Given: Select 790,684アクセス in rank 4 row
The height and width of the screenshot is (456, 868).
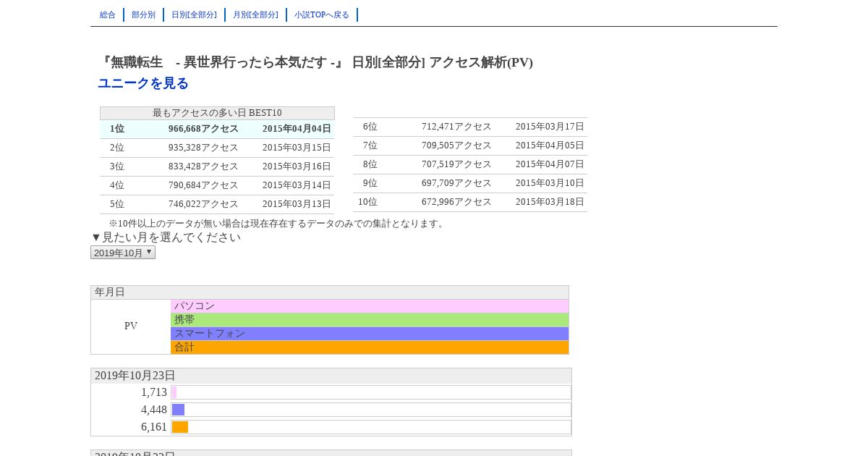Looking at the screenshot, I should (x=203, y=185).
